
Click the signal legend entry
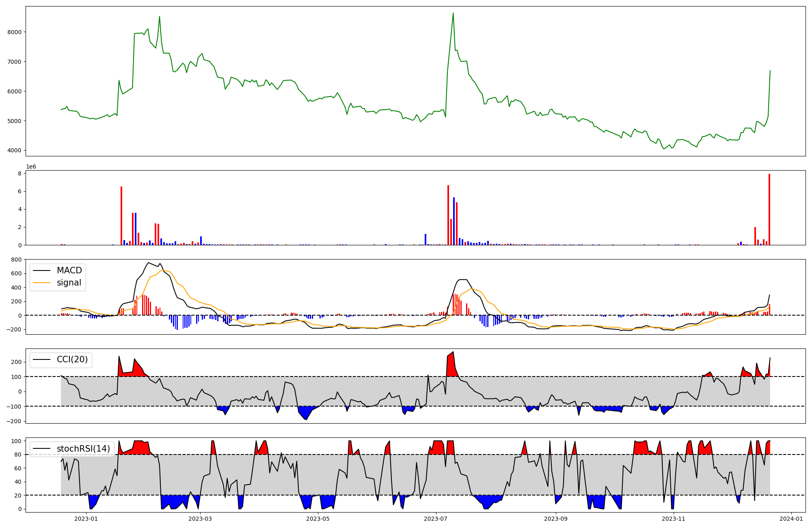69,283
